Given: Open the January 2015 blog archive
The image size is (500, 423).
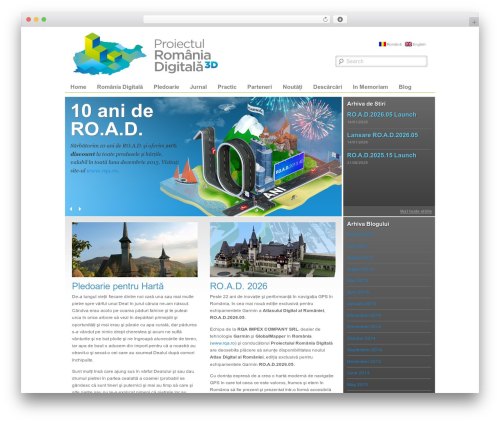Looking at the screenshot, I should click(361, 304).
